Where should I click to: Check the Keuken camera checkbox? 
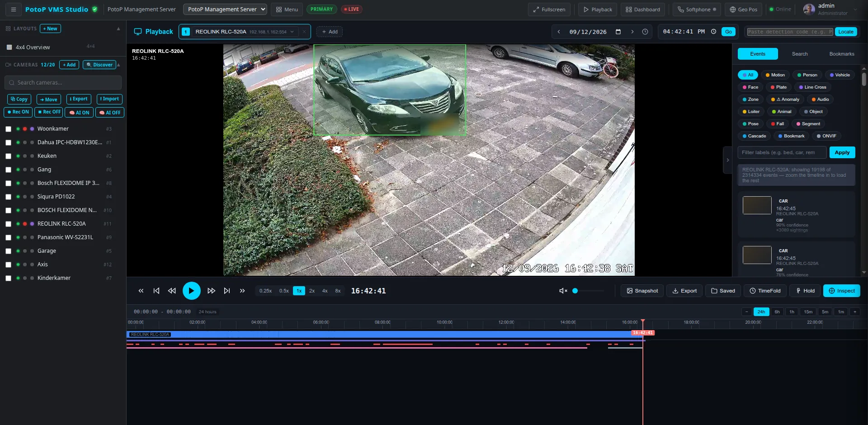tap(8, 156)
